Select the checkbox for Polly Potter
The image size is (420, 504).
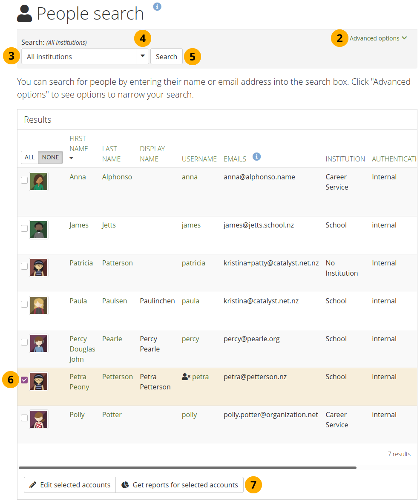coord(24,418)
